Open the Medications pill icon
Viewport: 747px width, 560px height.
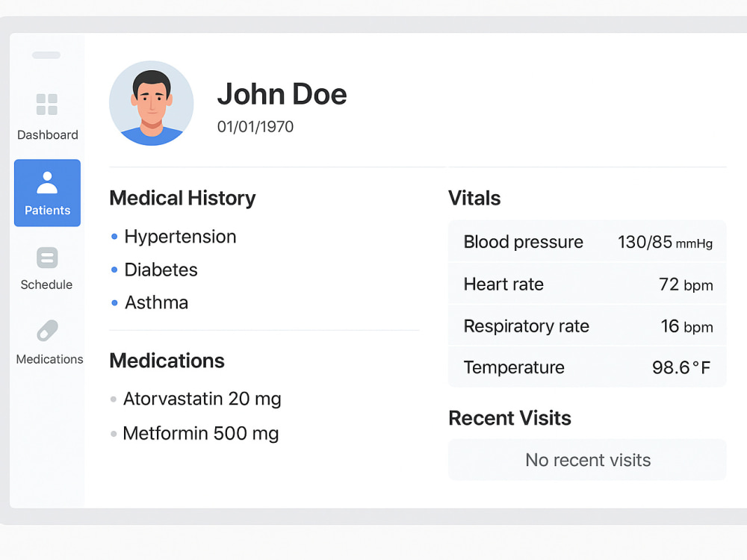point(47,331)
